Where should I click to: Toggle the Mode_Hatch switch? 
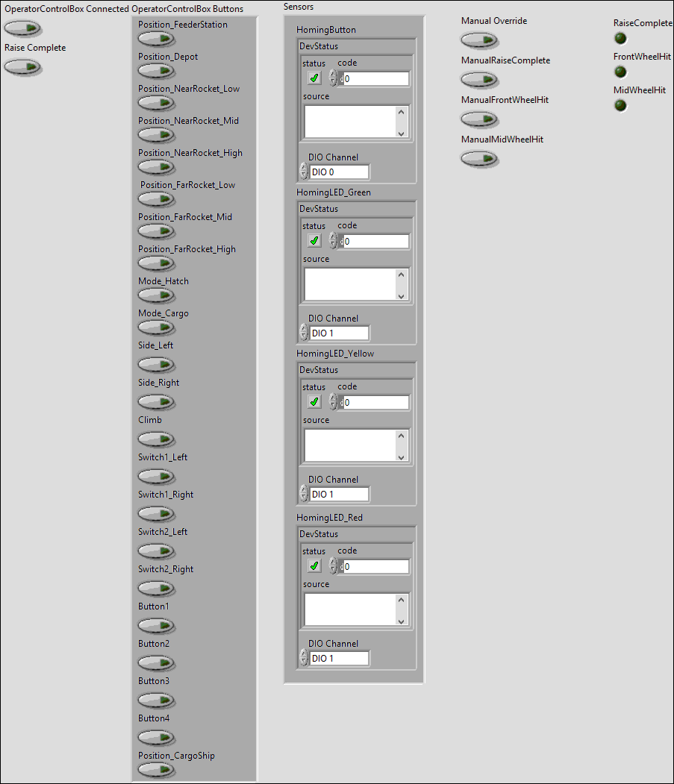point(156,295)
